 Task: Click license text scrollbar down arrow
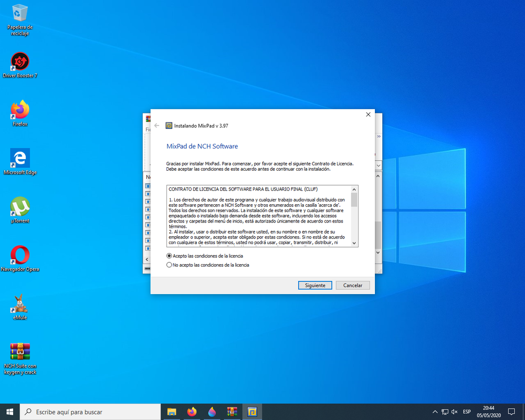click(354, 243)
